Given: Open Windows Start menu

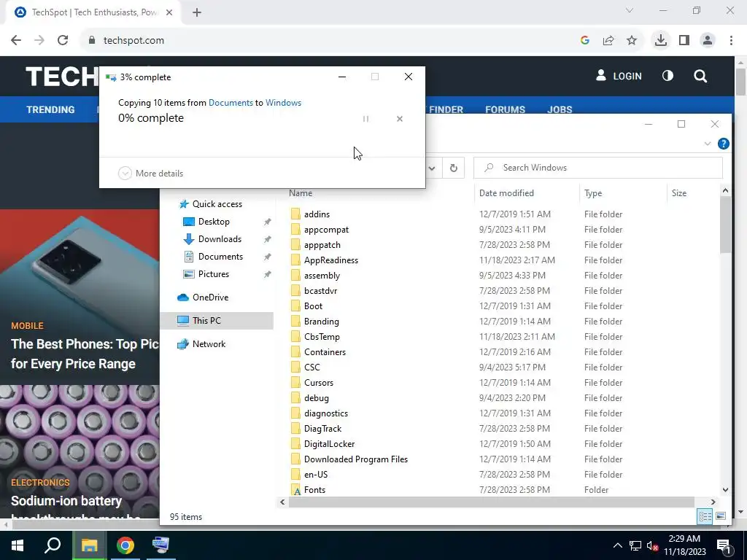Looking at the screenshot, I should 18,545.
